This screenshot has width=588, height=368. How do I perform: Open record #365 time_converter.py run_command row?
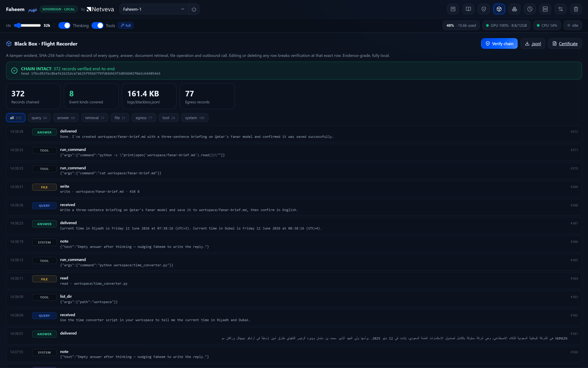[x=294, y=262]
